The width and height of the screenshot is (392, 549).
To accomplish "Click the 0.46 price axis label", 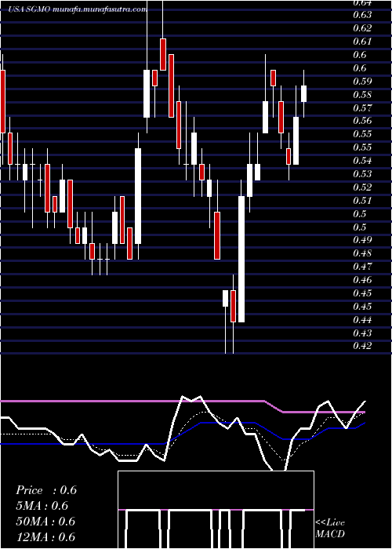I will 362,280.
